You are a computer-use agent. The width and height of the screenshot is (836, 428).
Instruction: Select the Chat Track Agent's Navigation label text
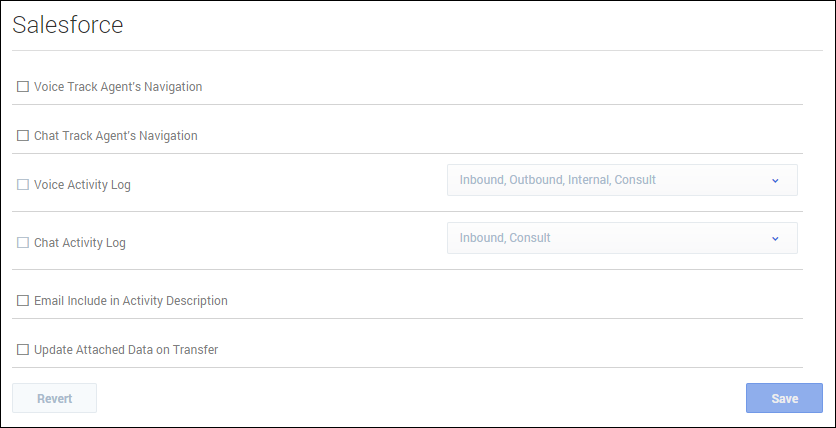click(x=116, y=136)
